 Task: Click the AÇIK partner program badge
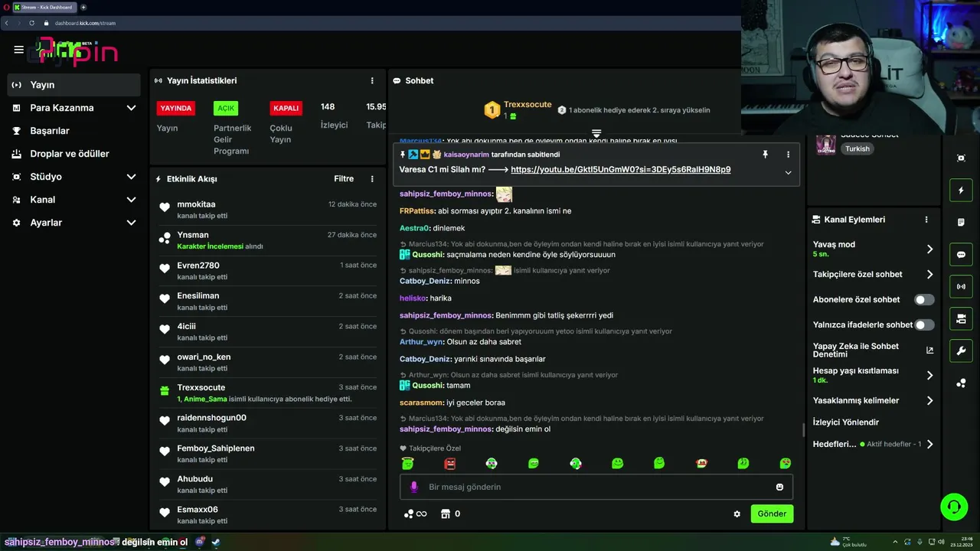coord(226,108)
